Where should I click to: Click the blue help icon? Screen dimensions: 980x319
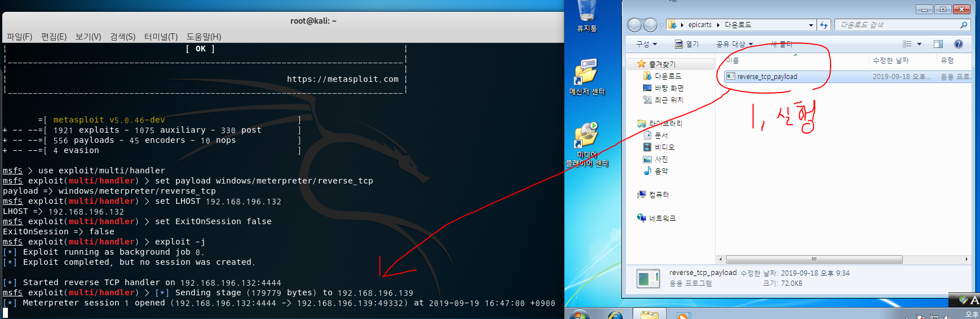(x=958, y=44)
